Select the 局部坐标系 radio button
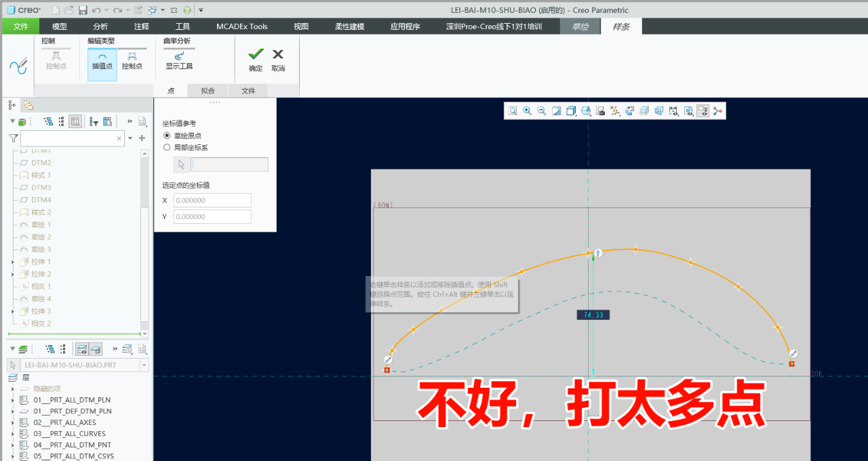The width and height of the screenshot is (868, 461). pos(167,147)
